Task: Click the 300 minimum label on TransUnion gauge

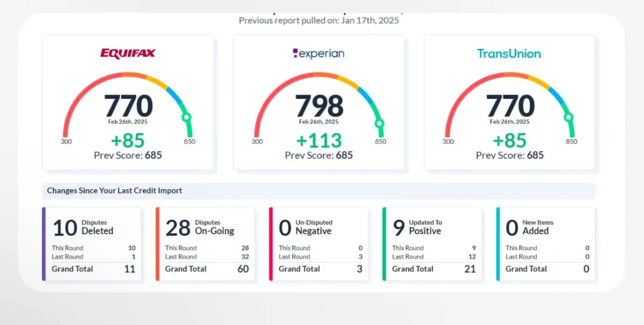Action: 448,142
